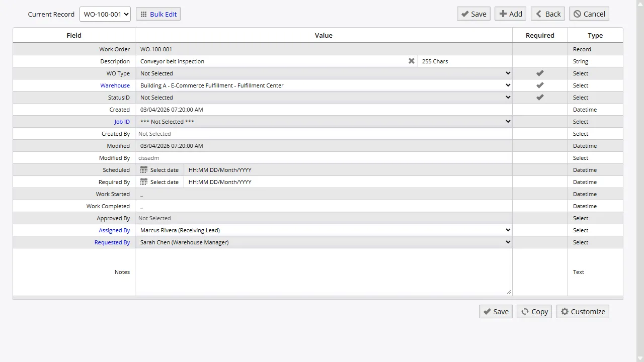Save the record using the checkmark Save button
This screenshot has width=644, height=362.
pyautogui.click(x=472, y=14)
